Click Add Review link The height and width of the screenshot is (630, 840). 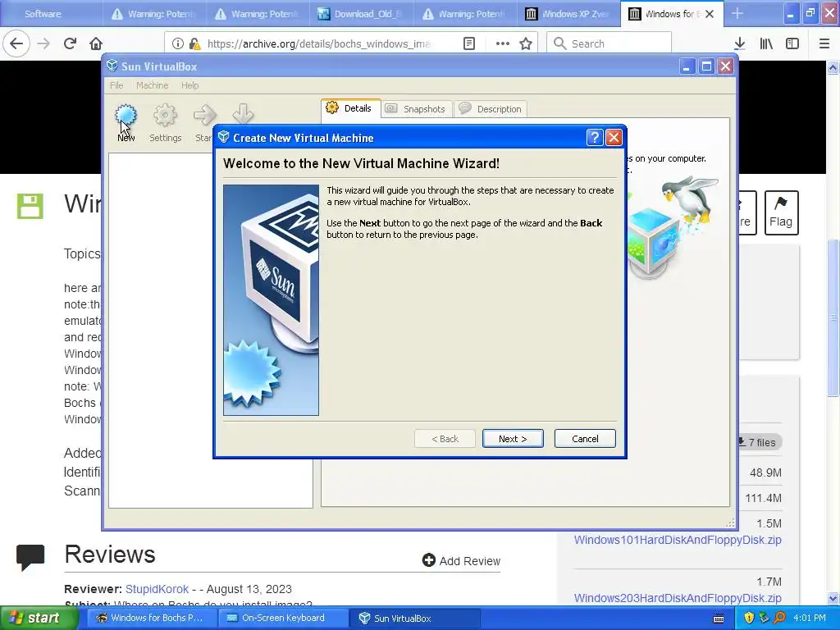(x=461, y=561)
